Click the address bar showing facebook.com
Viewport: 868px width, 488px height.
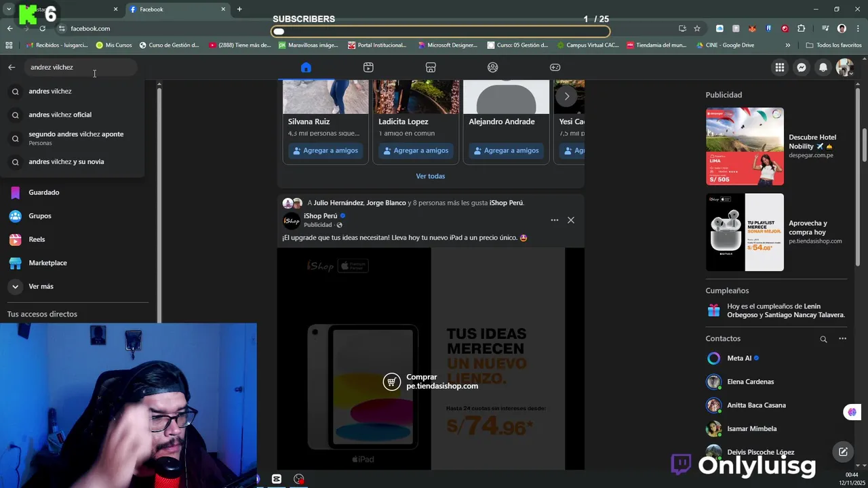click(x=90, y=28)
